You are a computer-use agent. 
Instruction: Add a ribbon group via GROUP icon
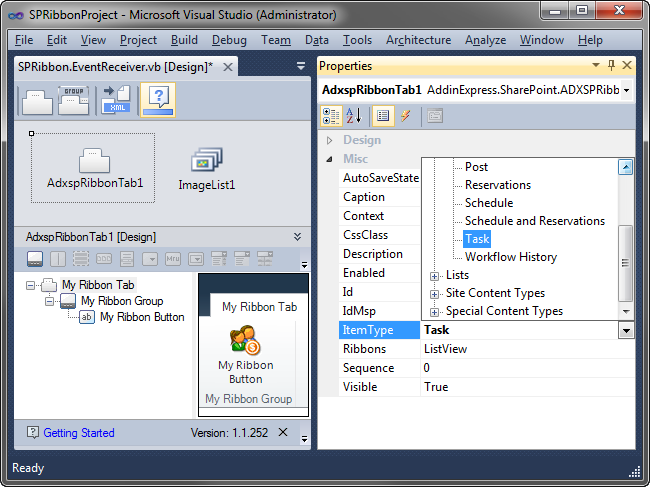pyautogui.click(x=73, y=101)
